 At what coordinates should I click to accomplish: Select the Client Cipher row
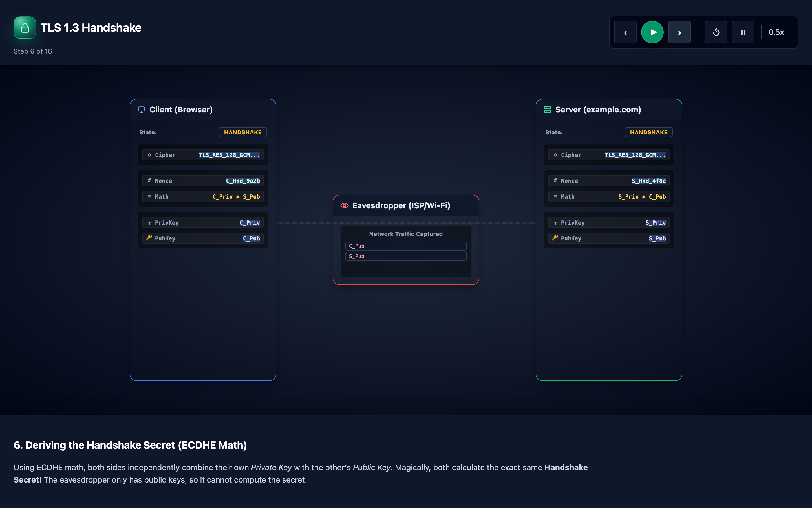pos(203,155)
